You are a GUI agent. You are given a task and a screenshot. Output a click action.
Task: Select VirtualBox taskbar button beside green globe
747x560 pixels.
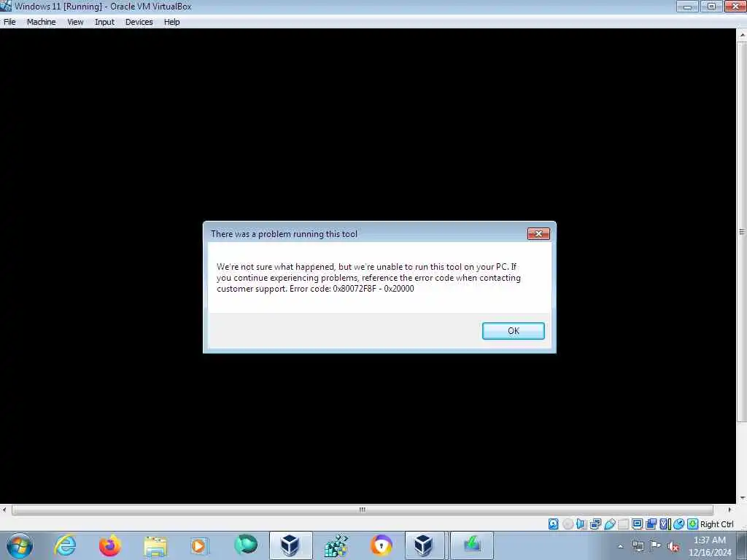point(290,545)
